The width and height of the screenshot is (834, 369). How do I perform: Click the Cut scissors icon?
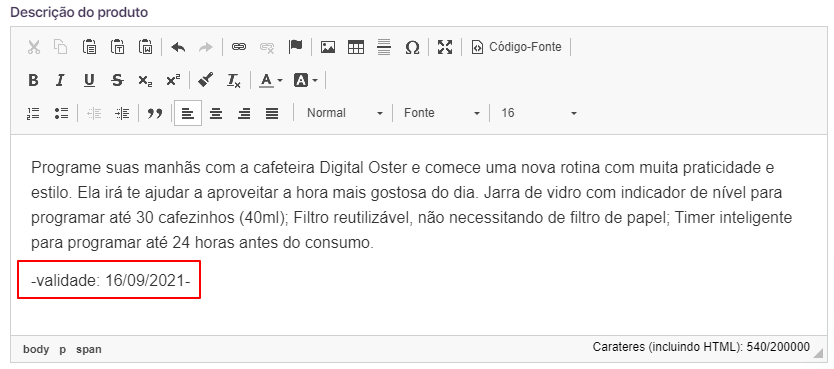(x=34, y=47)
